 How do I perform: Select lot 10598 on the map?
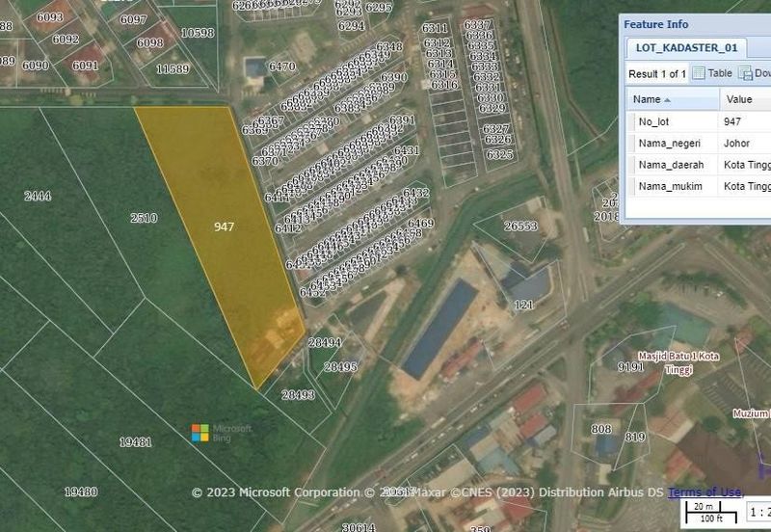coord(198,33)
